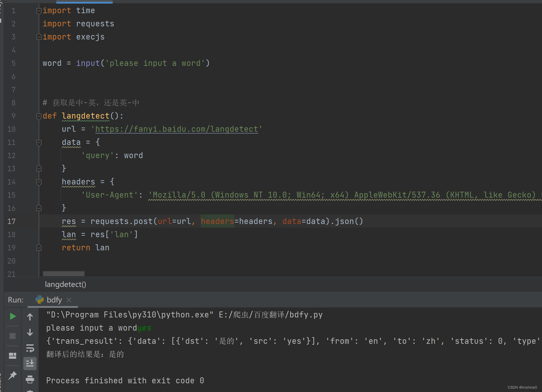542x392 pixels.
Task: Click 'Process finished with exit code 0' text
Action: [125, 381]
